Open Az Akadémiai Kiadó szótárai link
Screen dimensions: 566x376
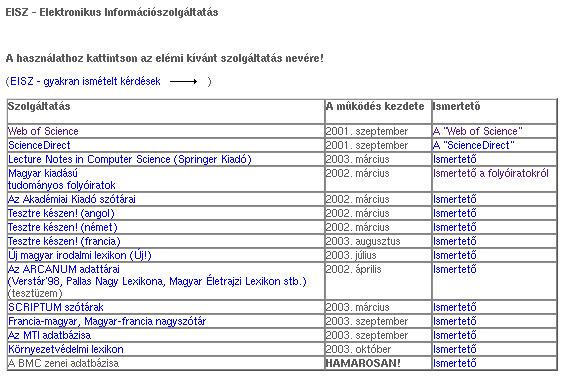click(72, 200)
